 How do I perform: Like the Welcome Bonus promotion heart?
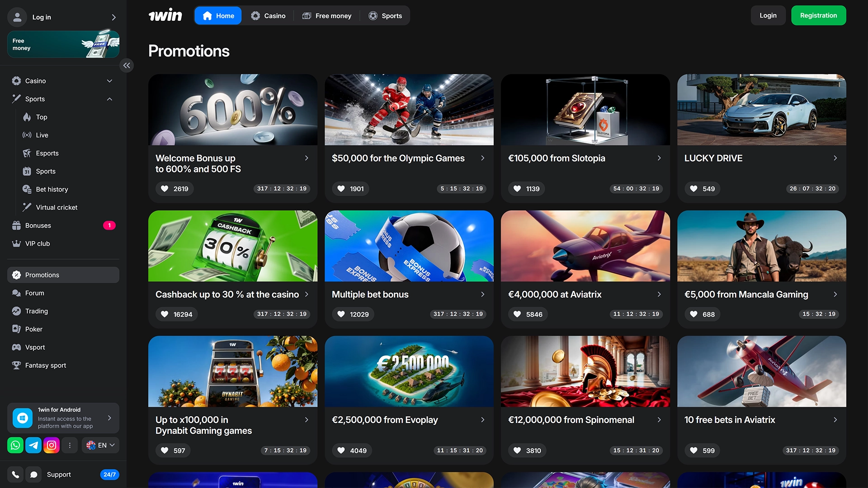coord(165,188)
